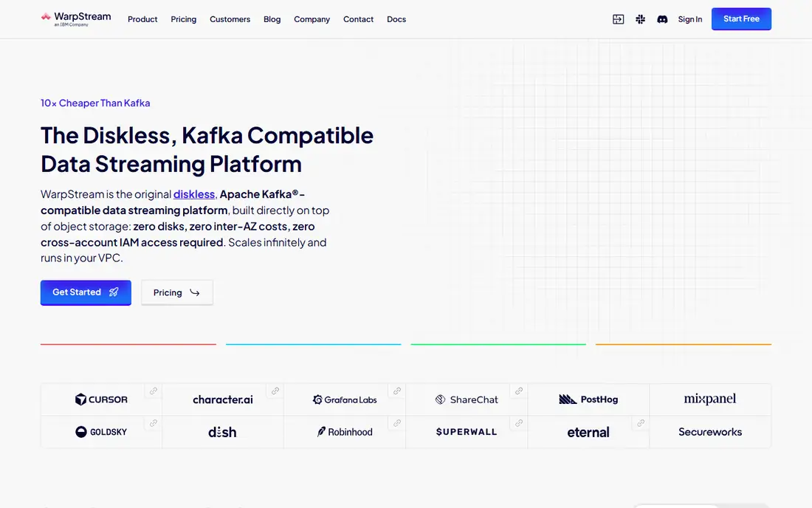Click the link icon in the Grafana Labs cell
This screenshot has width=812, height=508.
[x=396, y=391]
